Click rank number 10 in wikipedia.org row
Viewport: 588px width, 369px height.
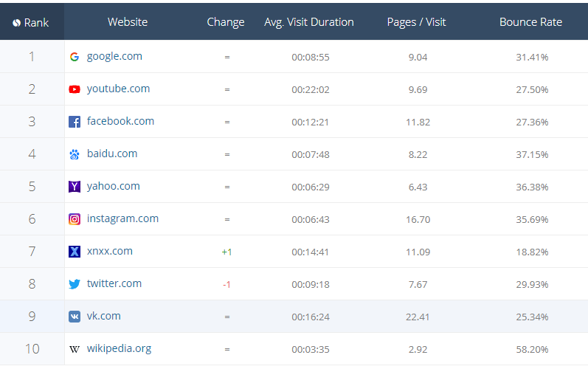32,349
